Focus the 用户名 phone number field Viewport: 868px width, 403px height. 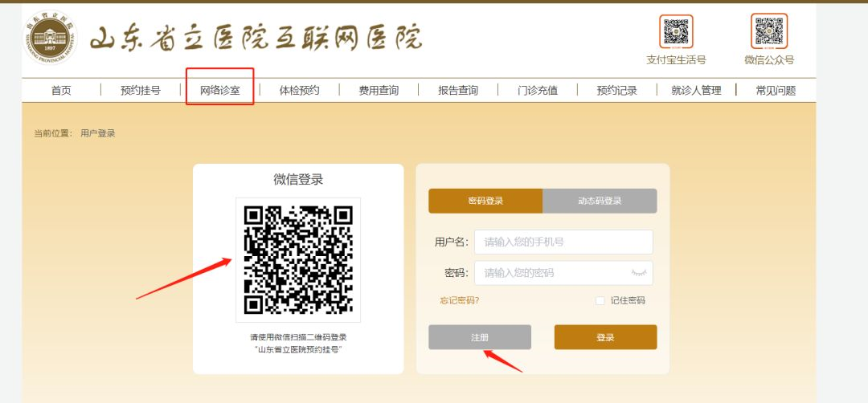coord(563,242)
